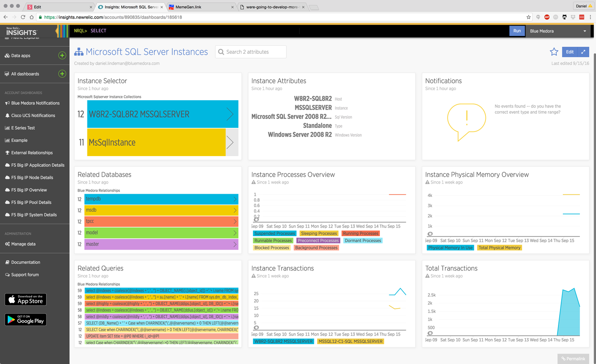Expand the msdb database chevron
The height and width of the screenshot is (364, 596).
tap(235, 210)
